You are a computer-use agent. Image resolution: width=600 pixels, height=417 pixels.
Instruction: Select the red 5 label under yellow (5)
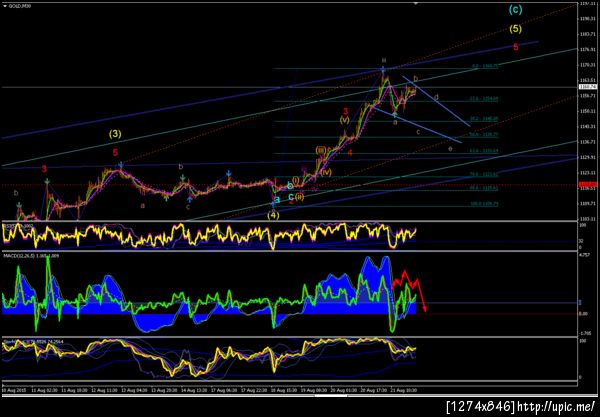point(516,47)
